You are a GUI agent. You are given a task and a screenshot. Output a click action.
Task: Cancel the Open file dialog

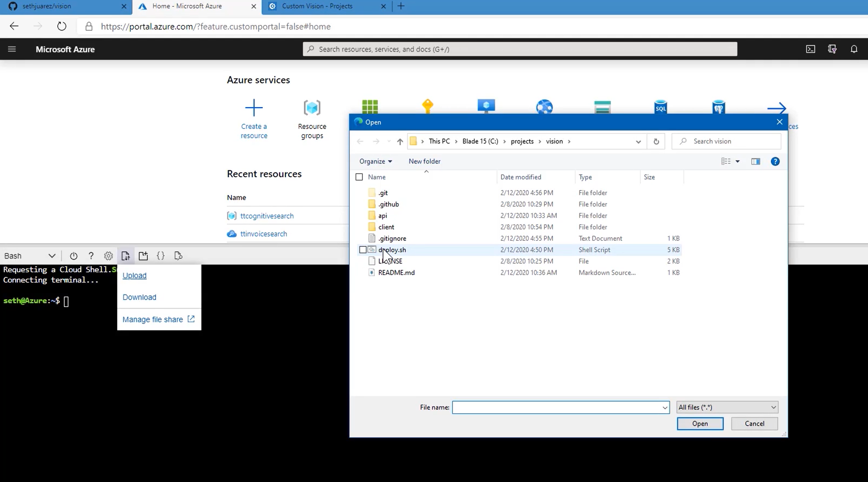(754, 424)
